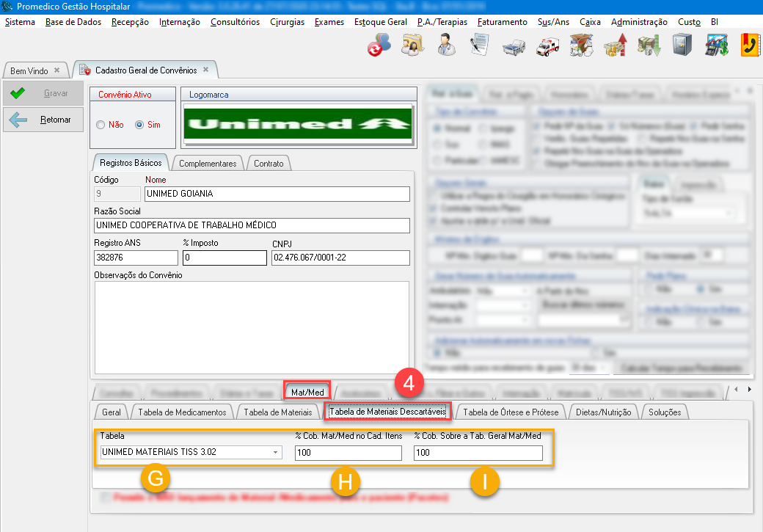
Task: Select the Não radio for Convênio Ativo
Action: [x=101, y=125]
